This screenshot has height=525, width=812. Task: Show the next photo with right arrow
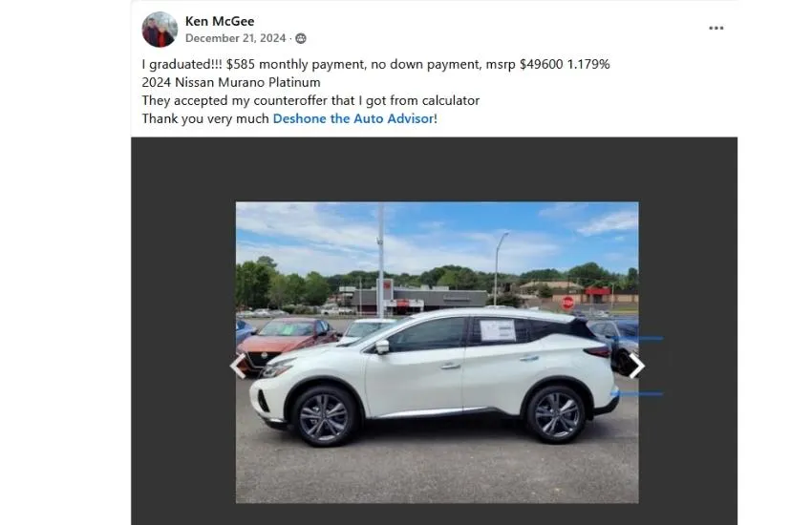636,366
